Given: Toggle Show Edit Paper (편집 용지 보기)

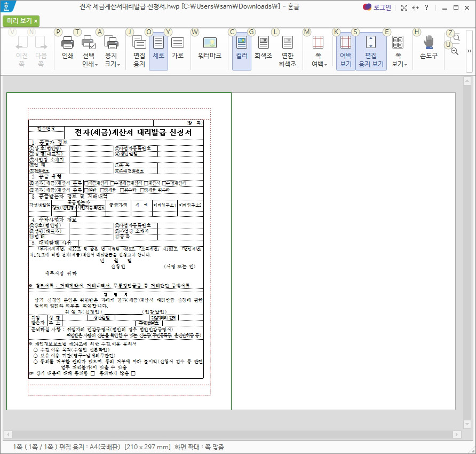Looking at the screenshot, I should (x=371, y=51).
